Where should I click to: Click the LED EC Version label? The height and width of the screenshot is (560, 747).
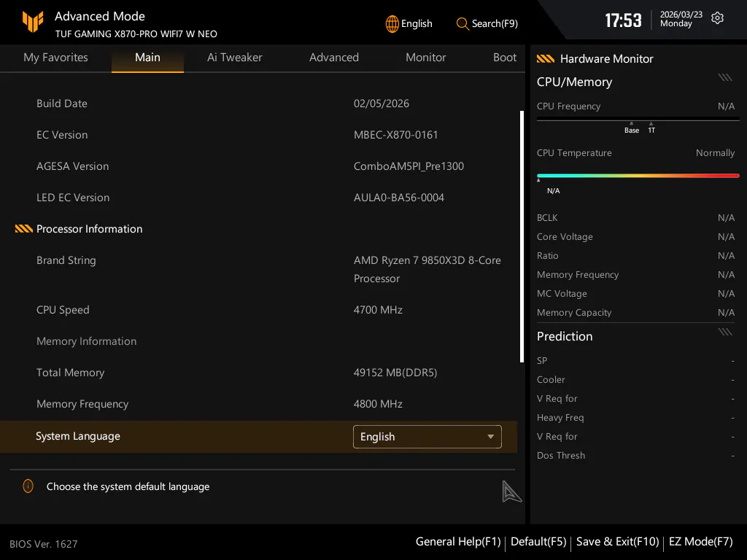pos(73,198)
